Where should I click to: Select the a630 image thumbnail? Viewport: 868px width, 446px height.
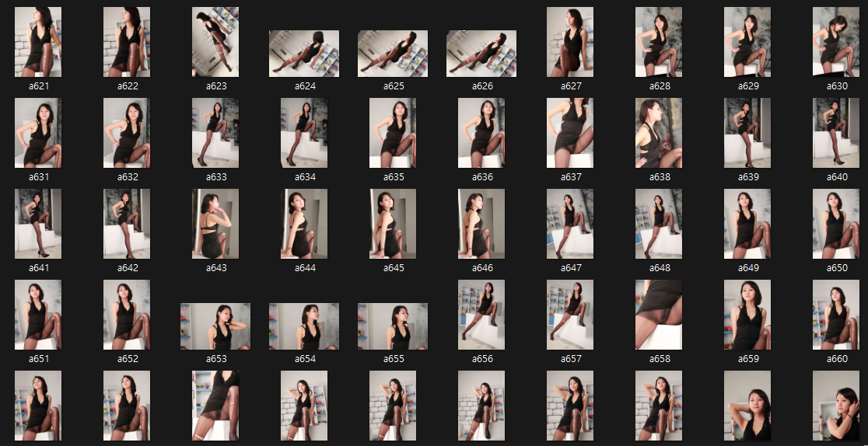836,42
